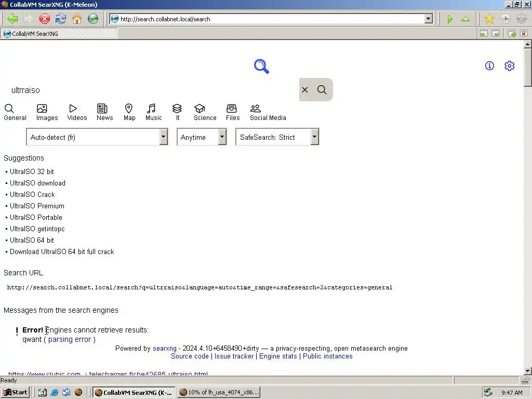The image size is (532, 399).
Task: Click suggestion UltraISO Portable
Action: click(36, 218)
